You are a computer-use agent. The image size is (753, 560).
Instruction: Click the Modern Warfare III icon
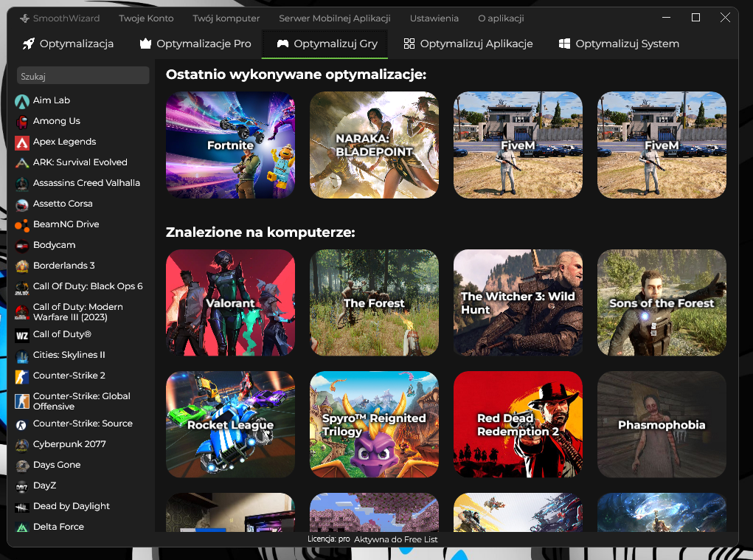pyautogui.click(x=22, y=312)
